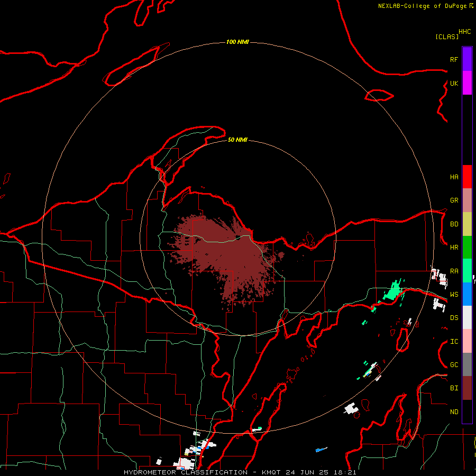
Task: Select the BD yellow legend swatch
Action: tap(467, 224)
